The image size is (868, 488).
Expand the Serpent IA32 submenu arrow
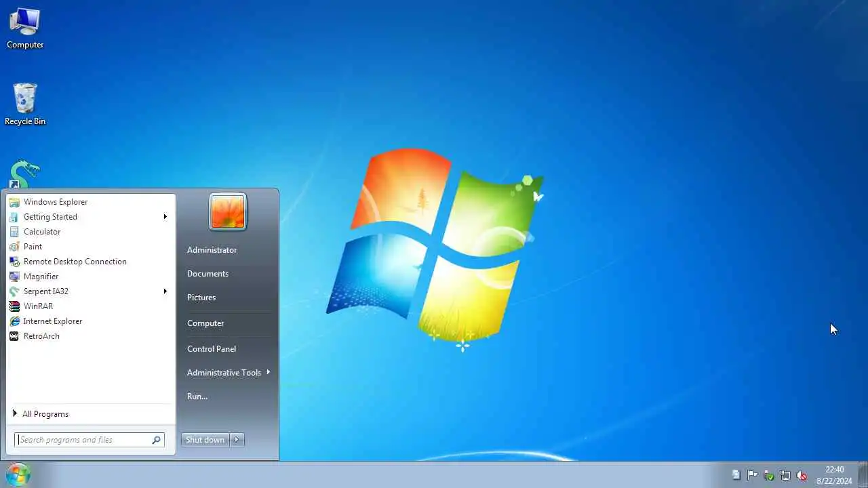pyautogui.click(x=165, y=291)
